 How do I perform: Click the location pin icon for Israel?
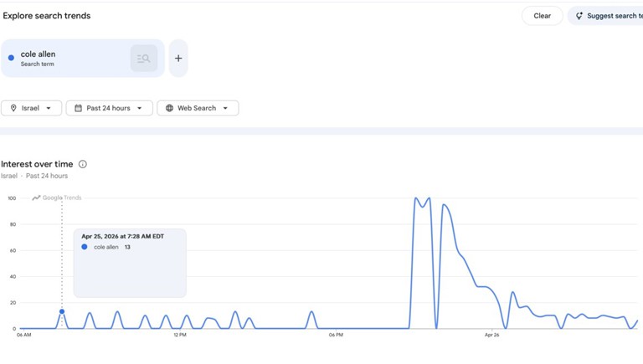point(13,108)
